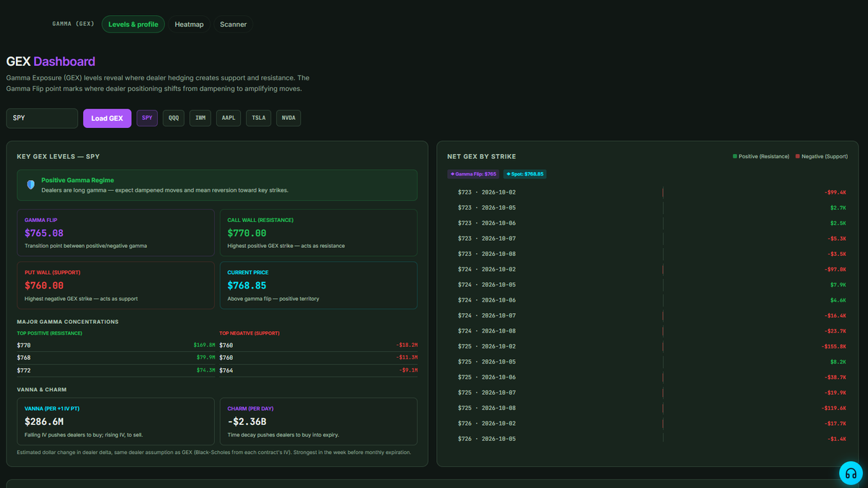Click the Gamma Flip $765.08 card
This screenshot has height=488, width=868.
pos(116,233)
